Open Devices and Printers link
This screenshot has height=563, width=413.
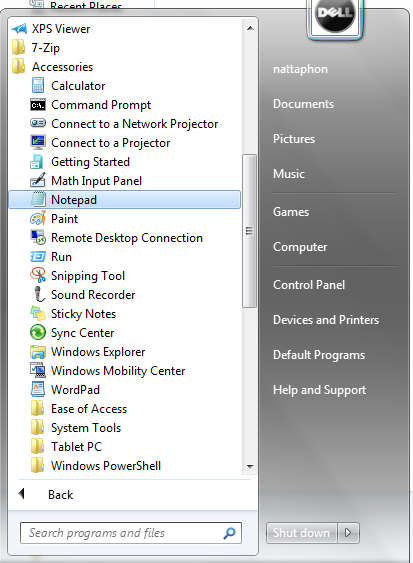click(326, 320)
